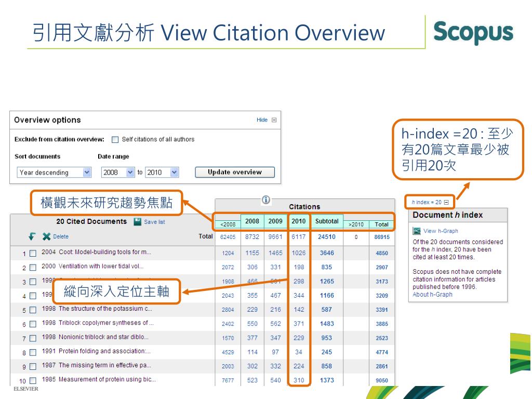Click the 2009 column header

[275, 221]
